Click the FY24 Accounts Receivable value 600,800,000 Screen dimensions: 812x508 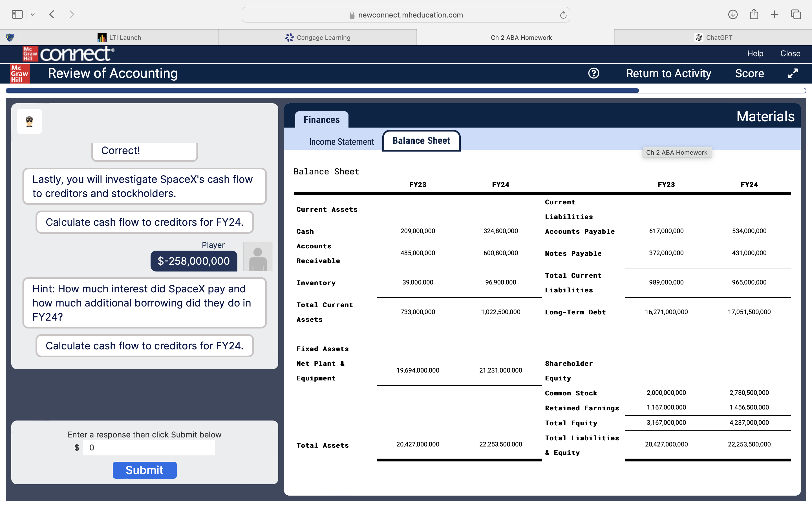coord(500,253)
